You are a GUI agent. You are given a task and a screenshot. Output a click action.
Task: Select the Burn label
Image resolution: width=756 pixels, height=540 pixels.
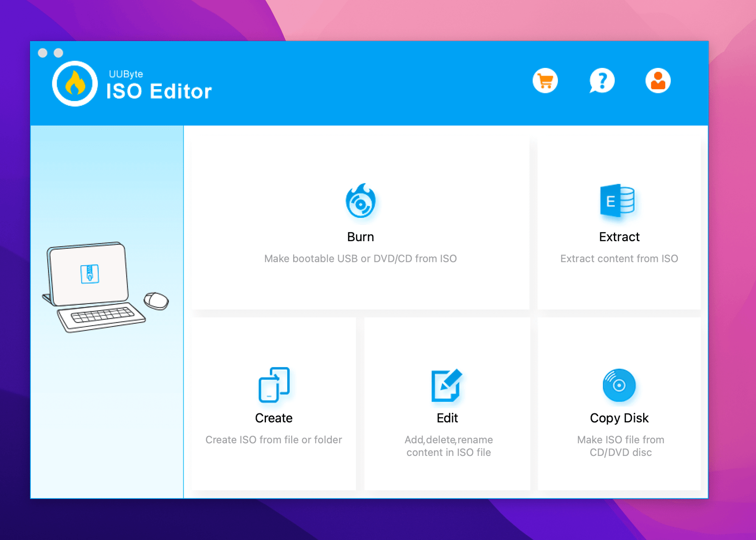(x=361, y=237)
